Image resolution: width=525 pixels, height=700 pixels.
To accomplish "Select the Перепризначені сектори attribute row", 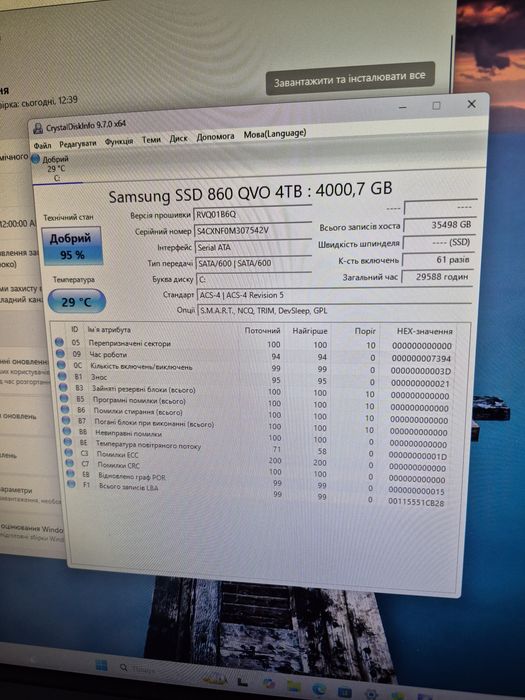I will pos(254,344).
